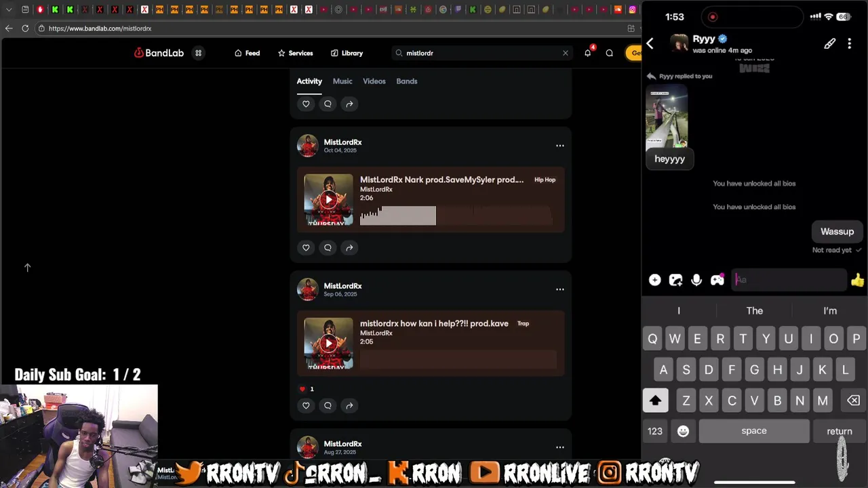This screenshot has width=868, height=488.
Task: Tap the return key
Action: pyautogui.click(x=840, y=431)
